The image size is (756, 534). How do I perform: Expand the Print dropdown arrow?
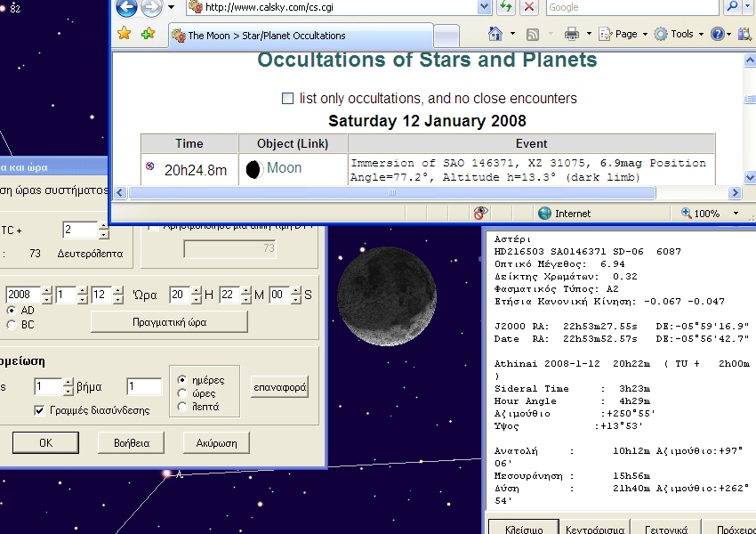[589, 34]
